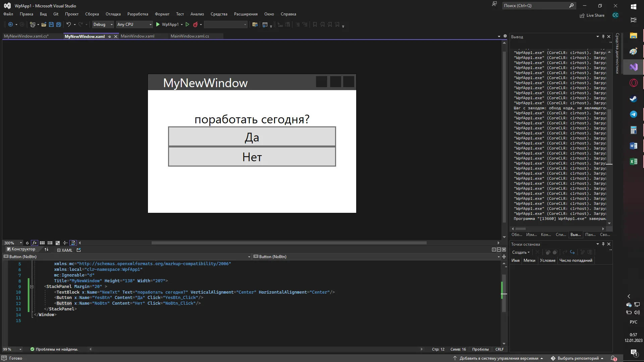Toggle snap to gridlines in the designer
Screen dimensions: 644x362
[x=50, y=243]
